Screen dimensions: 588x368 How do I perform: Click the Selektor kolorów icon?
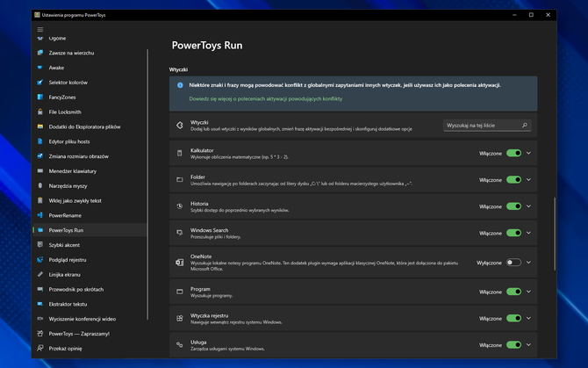click(x=40, y=83)
